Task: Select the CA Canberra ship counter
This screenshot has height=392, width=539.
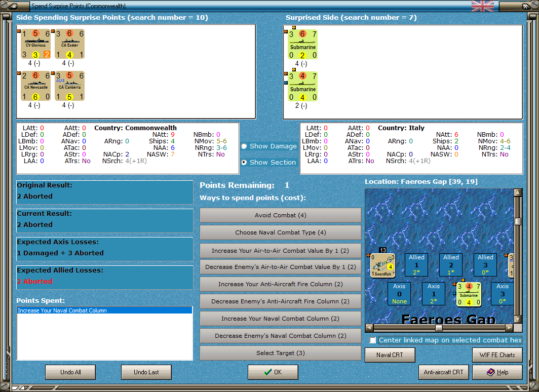Action: (70, 86)
